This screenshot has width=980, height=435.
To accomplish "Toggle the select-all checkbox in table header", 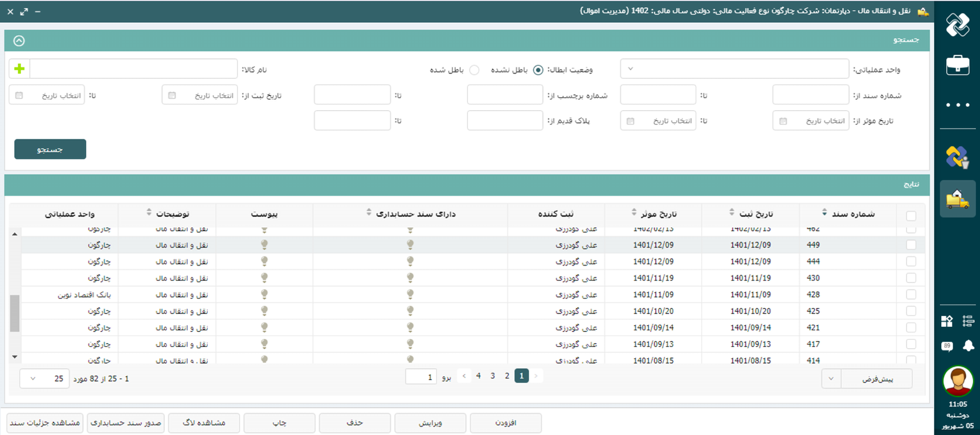I will [911, 215].
